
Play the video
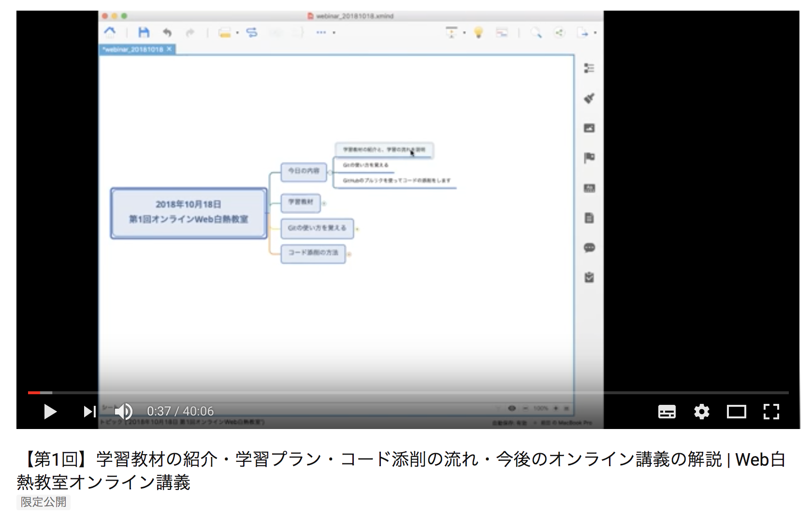50,412
